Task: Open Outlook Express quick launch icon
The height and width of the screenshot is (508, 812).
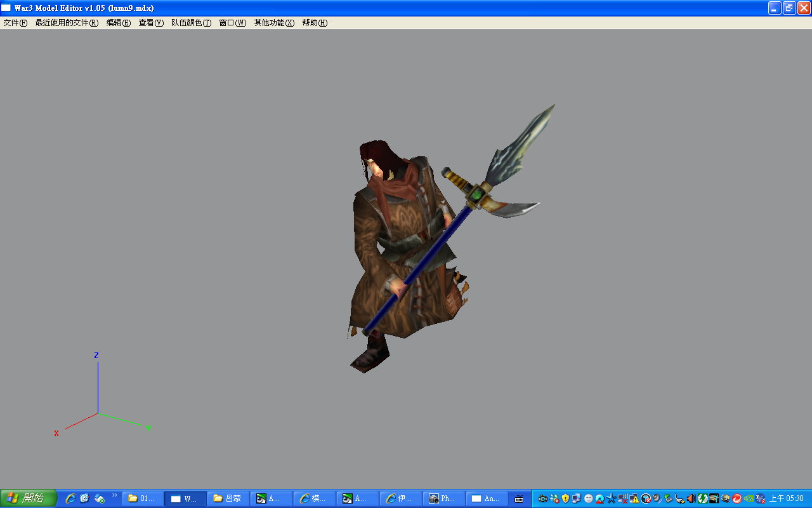Action: click(x=84, y=498)
